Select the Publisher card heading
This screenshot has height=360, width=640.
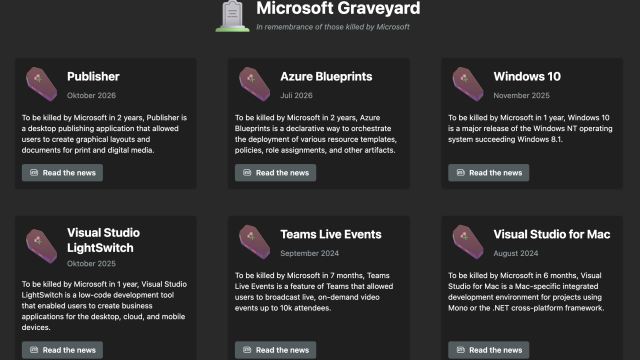tap(93, 76)
